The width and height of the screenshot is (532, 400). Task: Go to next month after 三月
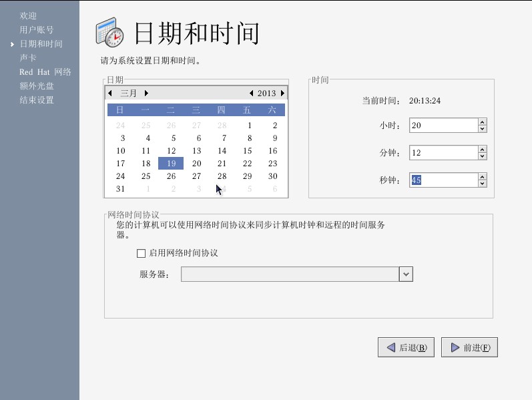tap(146, 93)
